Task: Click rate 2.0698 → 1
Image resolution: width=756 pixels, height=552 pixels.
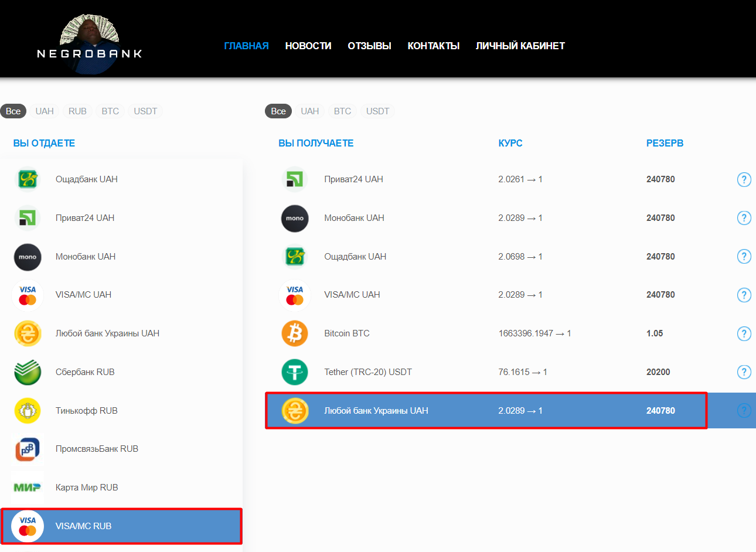Action: [520, 257]
